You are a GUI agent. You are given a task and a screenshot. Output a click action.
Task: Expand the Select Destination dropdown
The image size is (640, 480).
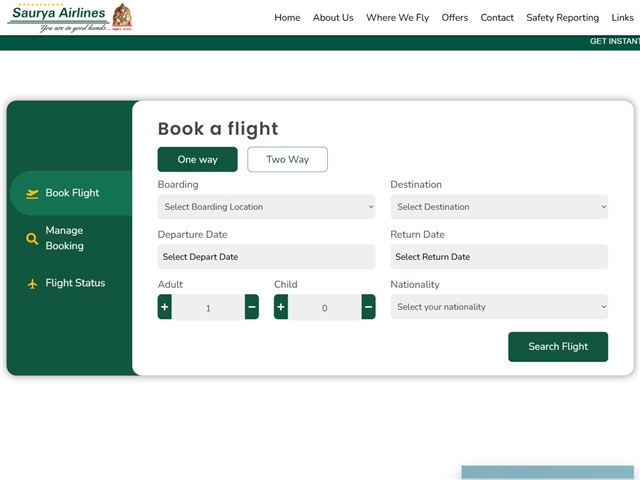(498, 207)
